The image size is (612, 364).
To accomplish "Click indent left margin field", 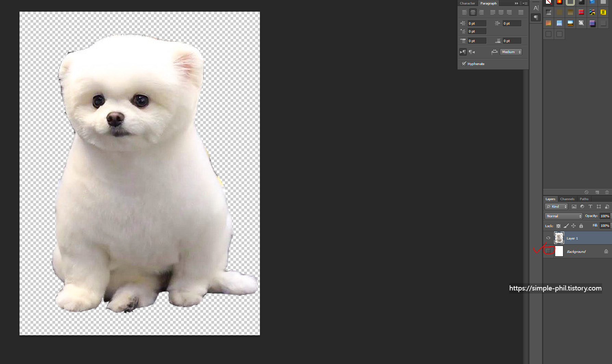I will pos(477,23).
